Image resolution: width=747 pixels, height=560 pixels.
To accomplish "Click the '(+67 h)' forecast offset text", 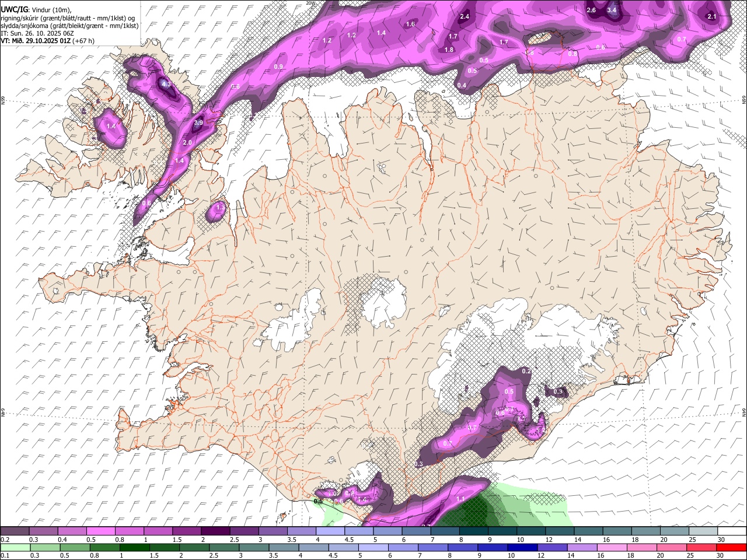I will [83, 41].
